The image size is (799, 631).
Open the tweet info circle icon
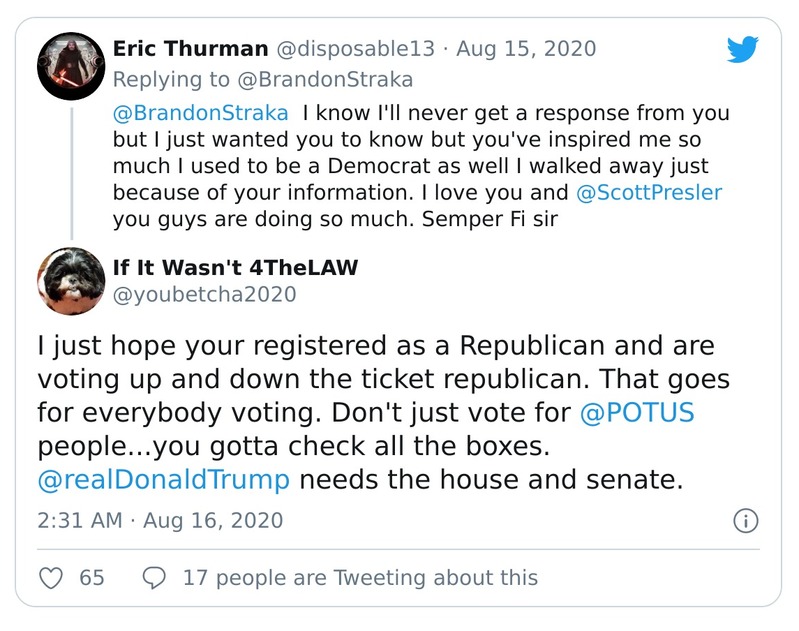[x=746, y=520]
